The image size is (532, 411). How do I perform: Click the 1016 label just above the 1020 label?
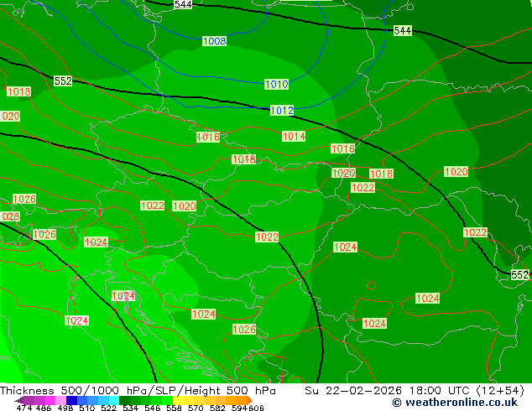tap(343, 148)
